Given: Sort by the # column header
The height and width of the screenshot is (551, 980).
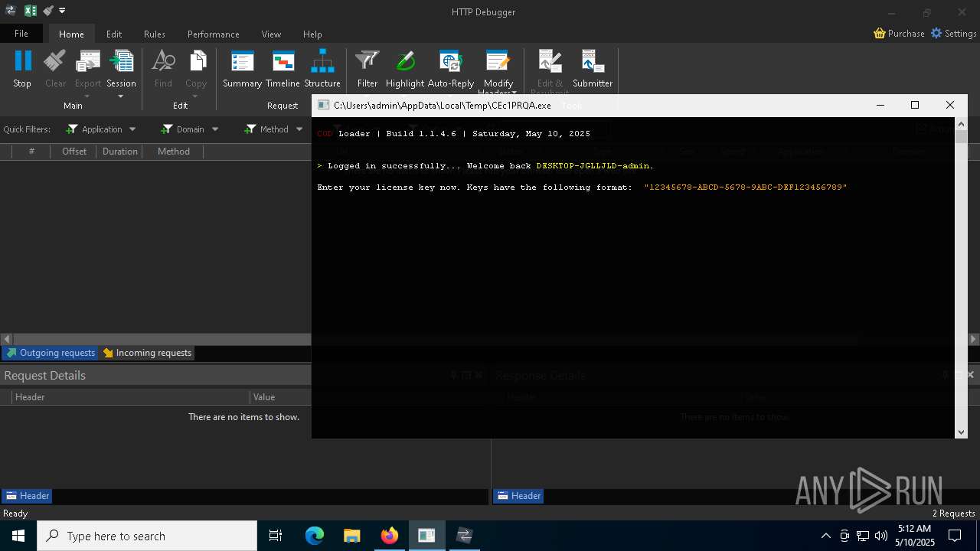Looking at the screenshot, I should coord(31,152).
